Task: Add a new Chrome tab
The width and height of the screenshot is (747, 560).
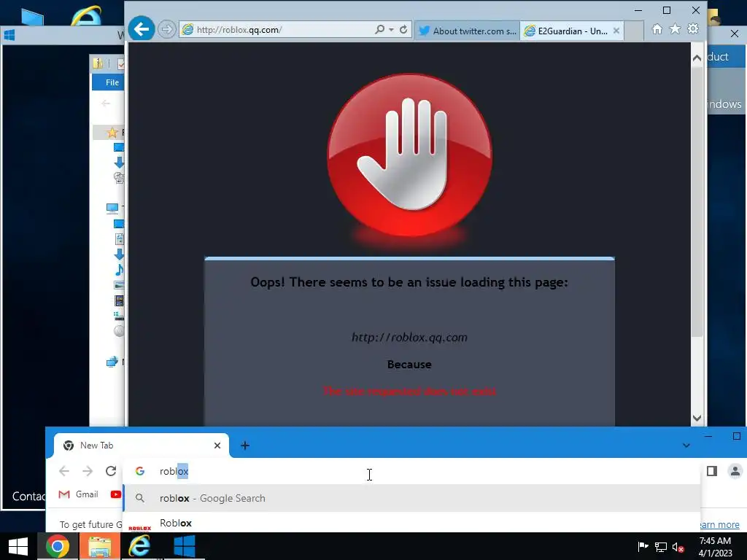Action: click(245, 446)
